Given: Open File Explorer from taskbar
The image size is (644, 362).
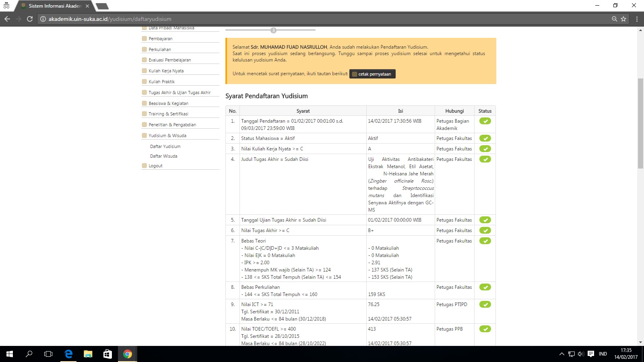Looking at the screenshot, I should 88,354.
